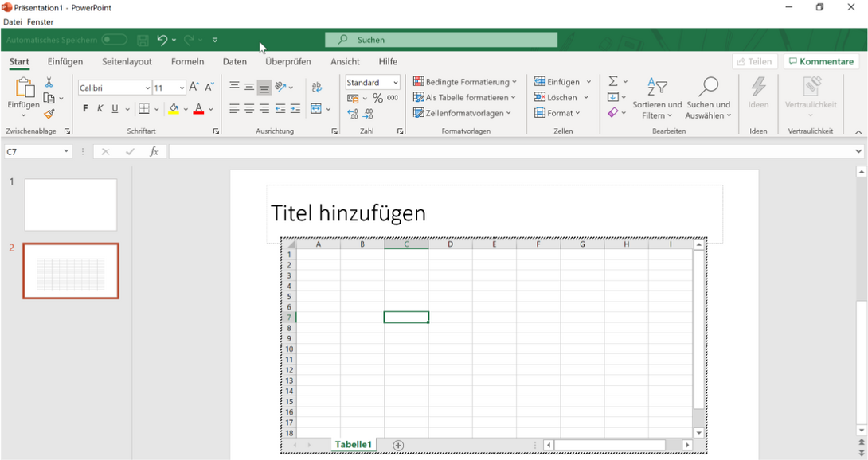Click the Zellen verbinden icon in Ausrichtung
The image size is (868, 460).
tap(315, 109)
